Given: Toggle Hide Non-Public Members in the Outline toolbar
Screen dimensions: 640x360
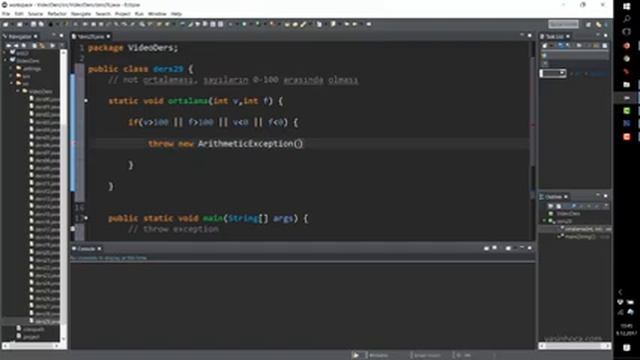Looking at the screenshot, I should (x=589, y=206).
